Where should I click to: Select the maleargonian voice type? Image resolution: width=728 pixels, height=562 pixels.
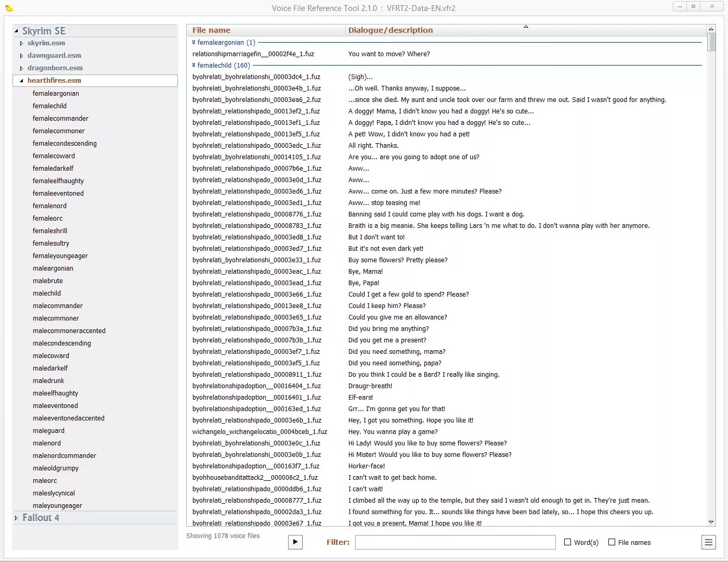53,269
